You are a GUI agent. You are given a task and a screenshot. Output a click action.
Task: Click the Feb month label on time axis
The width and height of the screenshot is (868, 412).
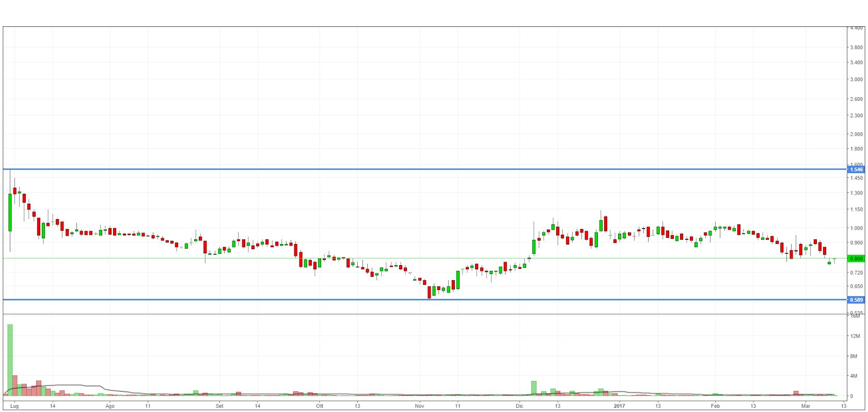[x=715, y=406]
